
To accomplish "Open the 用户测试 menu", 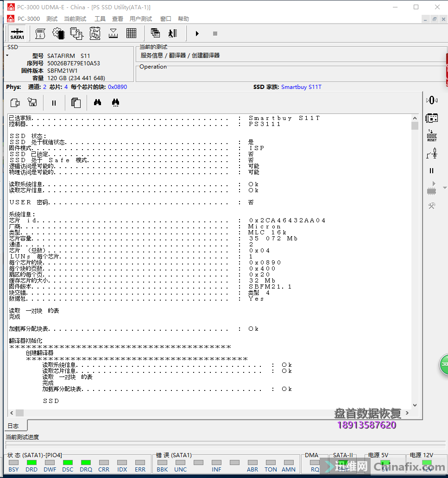I will (140, 19).
